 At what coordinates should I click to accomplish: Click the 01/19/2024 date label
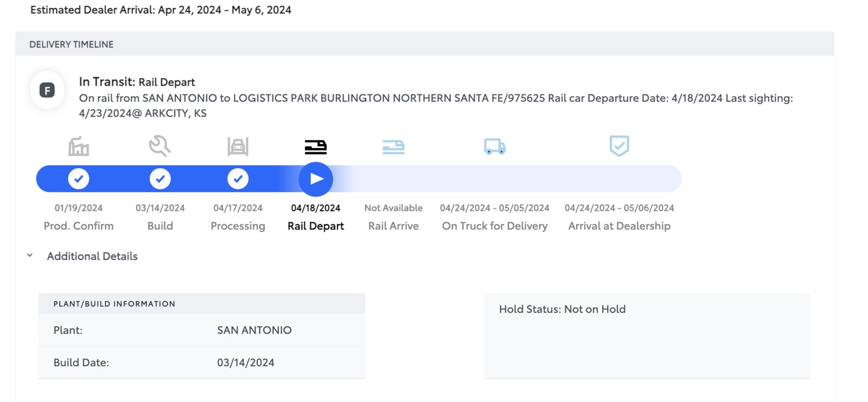79,208
